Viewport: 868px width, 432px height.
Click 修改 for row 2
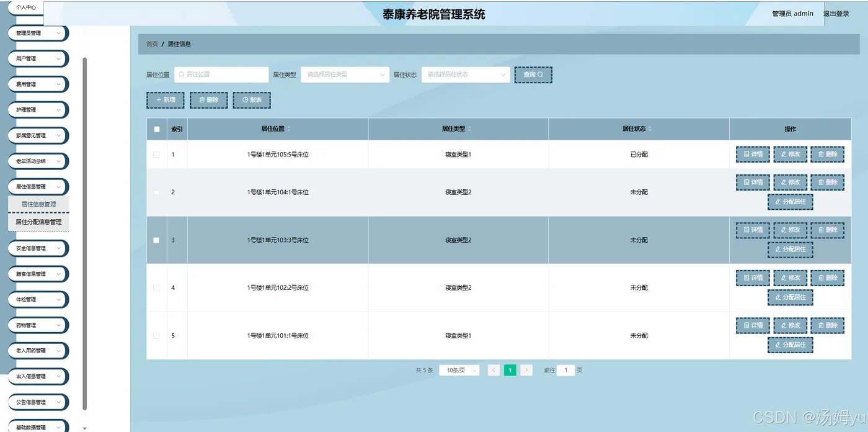pyautogui.click(x=790, y=182)
